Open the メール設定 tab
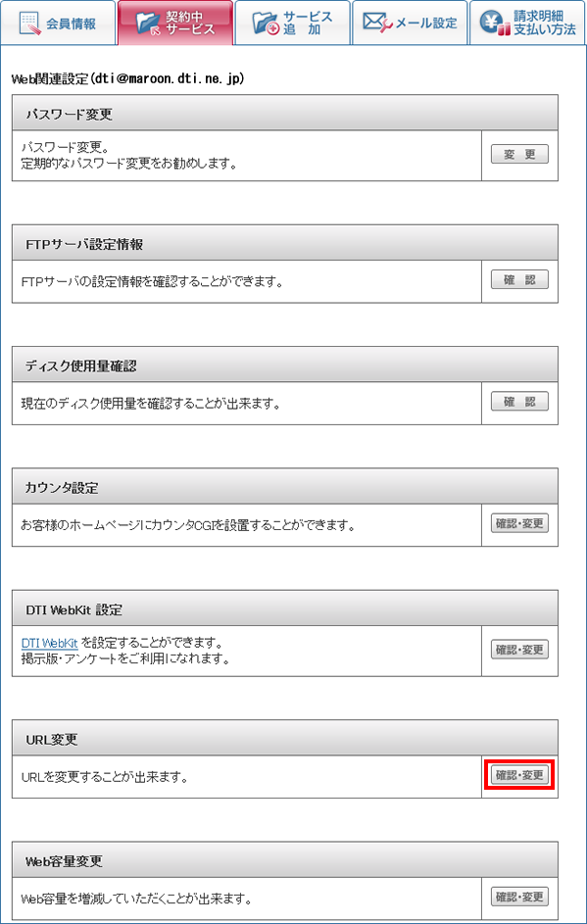The height and width of the screenshot is (924, 587). click(x=410, y=23)
